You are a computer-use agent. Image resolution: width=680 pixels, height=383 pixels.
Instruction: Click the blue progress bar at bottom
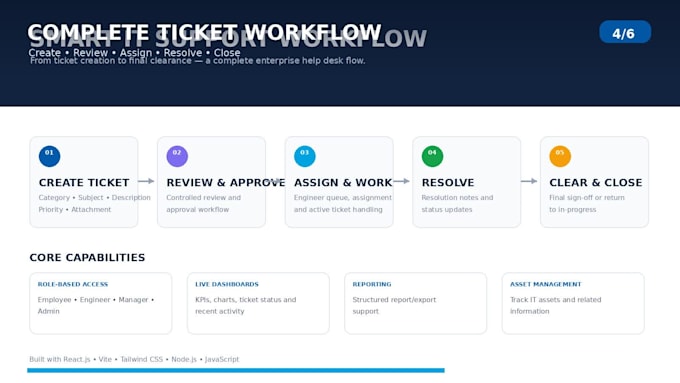[236, 370]
